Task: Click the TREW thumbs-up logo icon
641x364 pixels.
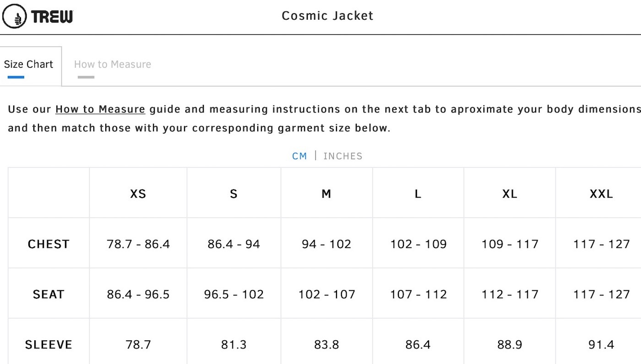Action: [x=15, y=16]
